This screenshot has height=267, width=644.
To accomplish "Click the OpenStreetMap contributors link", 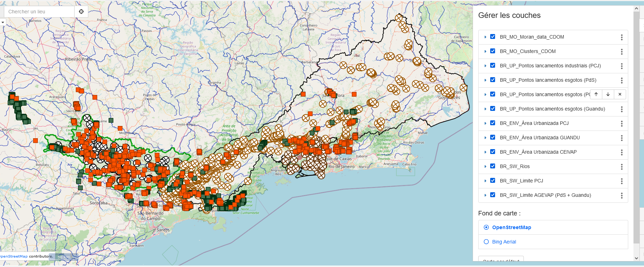I will click(13, 256).
